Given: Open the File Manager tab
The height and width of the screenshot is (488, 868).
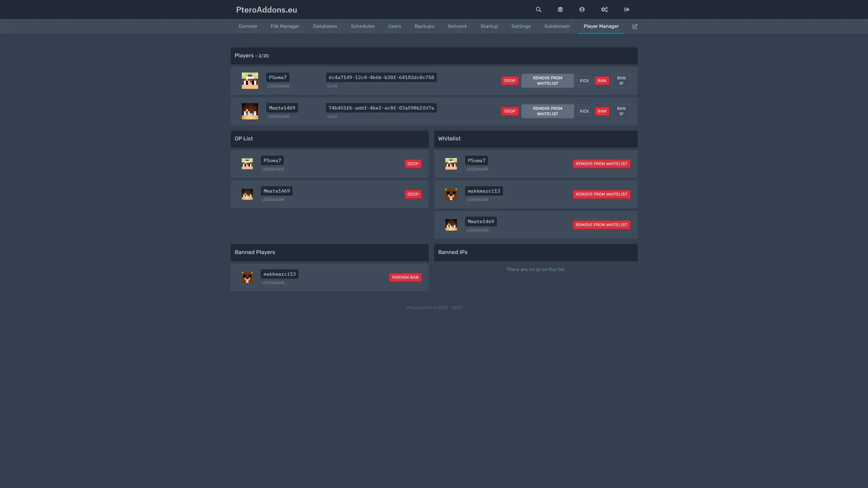Looking at the screenshot, I should coord(285,26).
